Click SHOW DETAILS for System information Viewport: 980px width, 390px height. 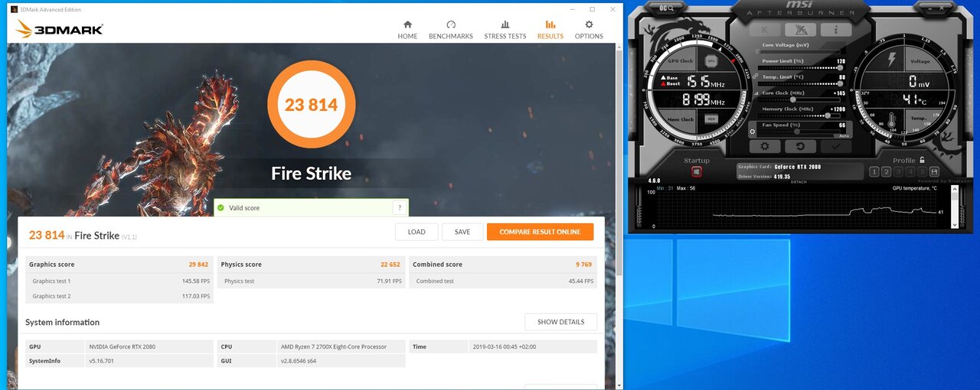tap(560, 322)
